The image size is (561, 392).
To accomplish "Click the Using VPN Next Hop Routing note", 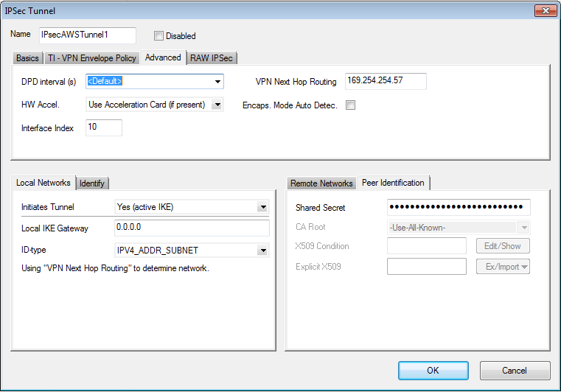I will tap(115, 268).
